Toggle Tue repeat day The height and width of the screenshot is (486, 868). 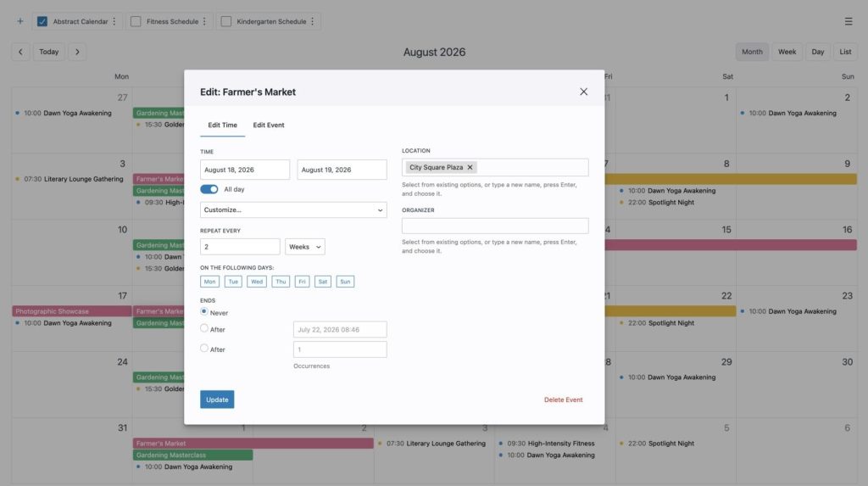[x=233, y=282]
